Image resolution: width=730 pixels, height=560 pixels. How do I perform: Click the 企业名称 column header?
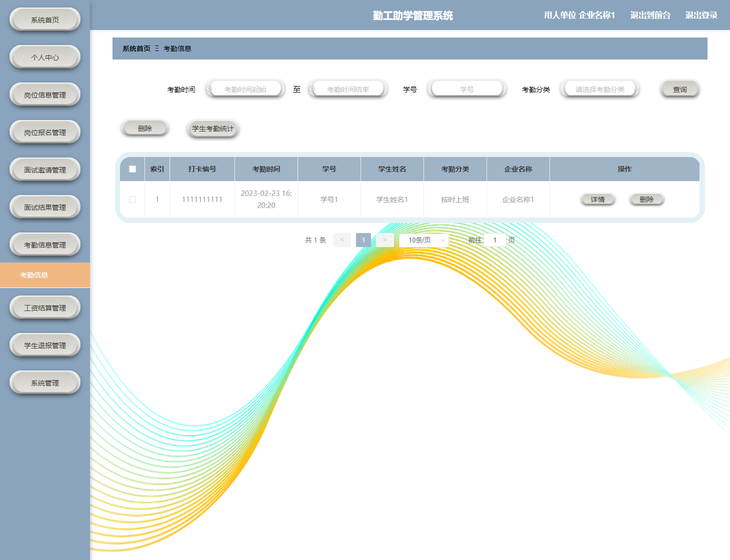pos(518,169)
